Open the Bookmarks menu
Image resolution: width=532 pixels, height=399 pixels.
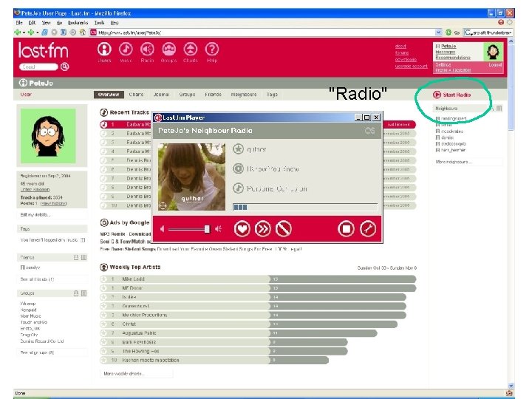[x=78, y=23]
